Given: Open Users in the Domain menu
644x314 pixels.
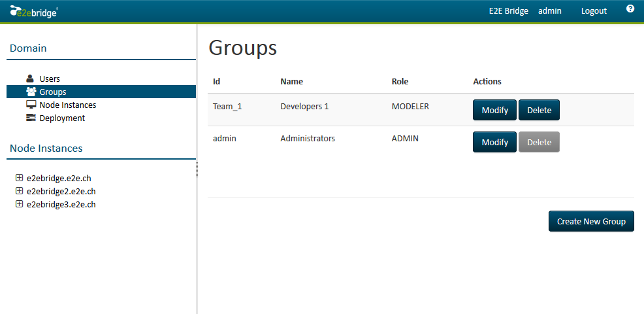Looking at the screenshot, I should [50, 78].
